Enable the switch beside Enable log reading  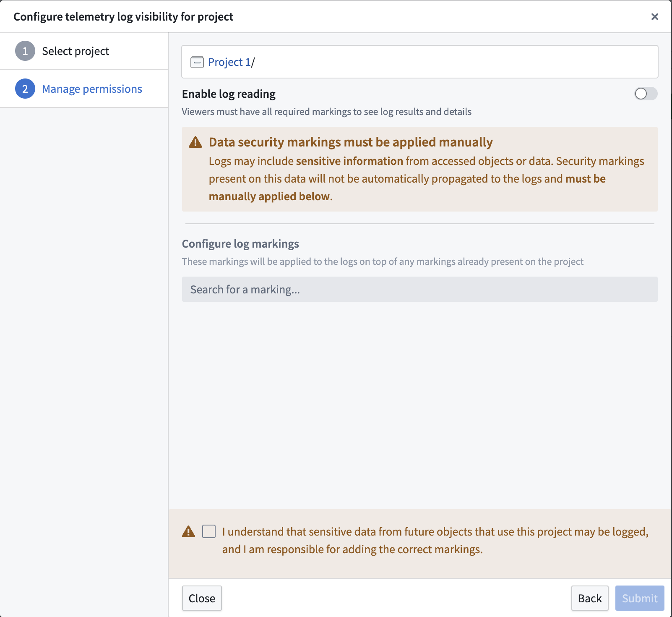point(645,94)
